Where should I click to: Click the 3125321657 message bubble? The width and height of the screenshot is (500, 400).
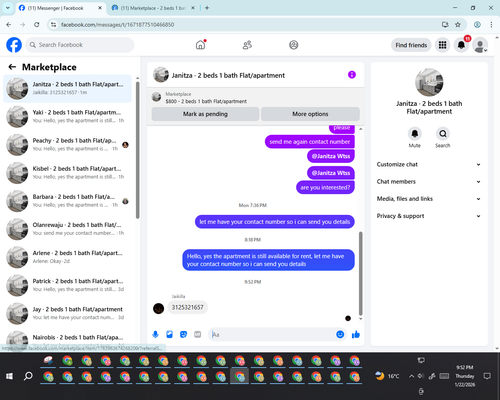(x=188, y=307)
